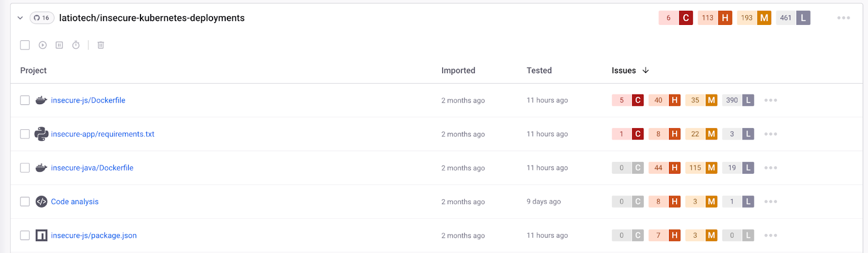Viewport: 868px width, 253px height.
Task: Collapse the latiotech/insecure-kubernetes-deployments group
Action: (x=20, y=18)
